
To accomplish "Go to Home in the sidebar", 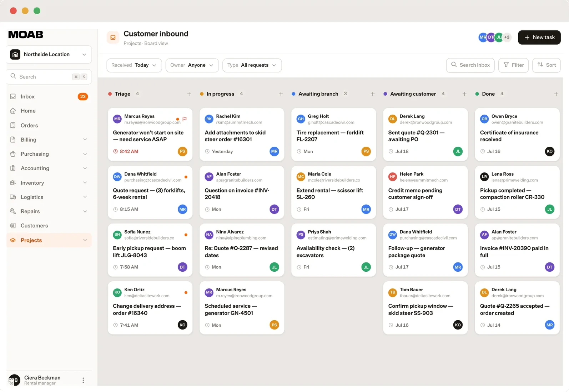I will pyautogui.click(x=49, y=111).
